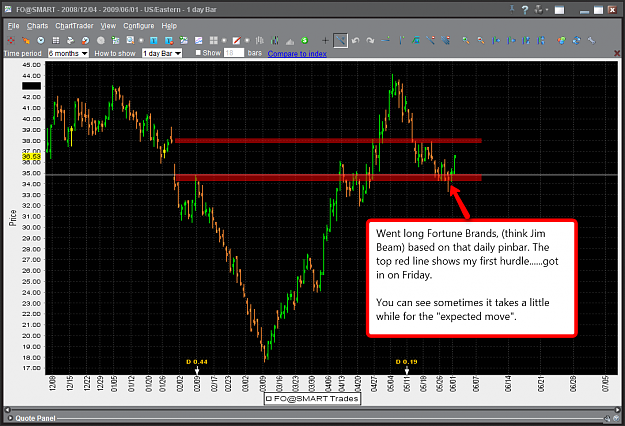Click the D 0.44 dividend marker
Screen dimensions: 625x426
click(197, 362)
